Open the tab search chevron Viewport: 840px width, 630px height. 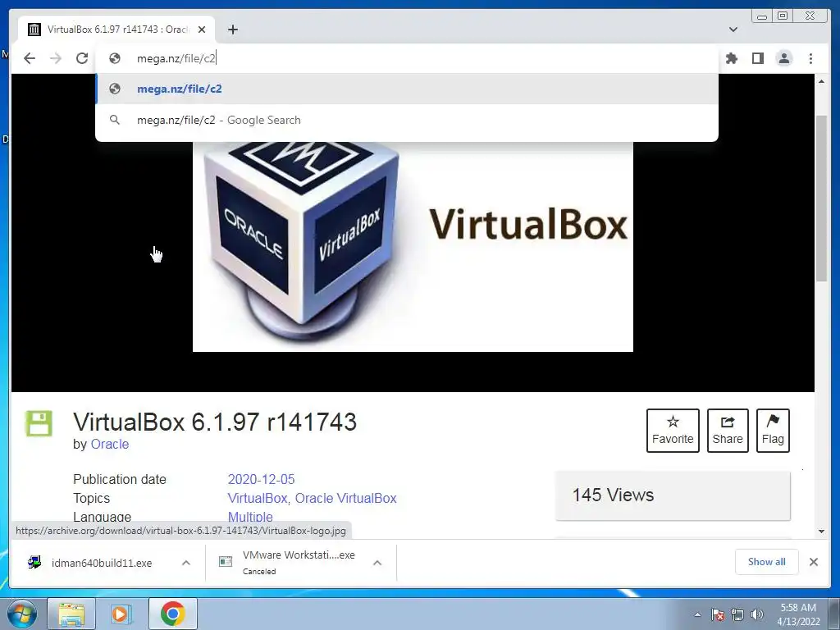click(x=733, y=30)
